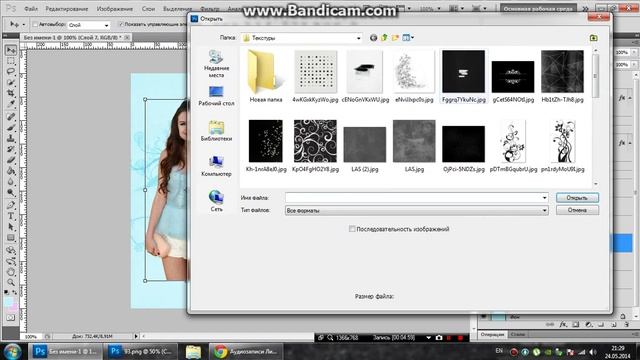Expand the Имя файла dropdown arrow
This screenshot has width=640, height=360.
pyautogui.click(x=544, y=198)
